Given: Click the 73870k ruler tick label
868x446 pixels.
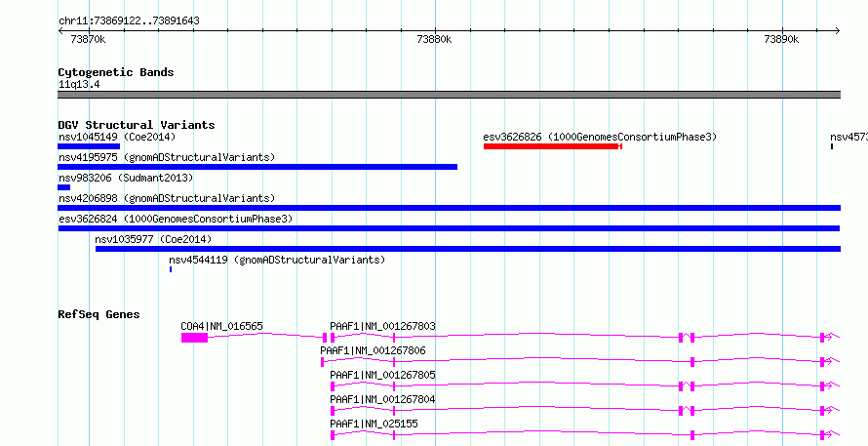Looking at the screenshot, I should click(x=88, y=39).
